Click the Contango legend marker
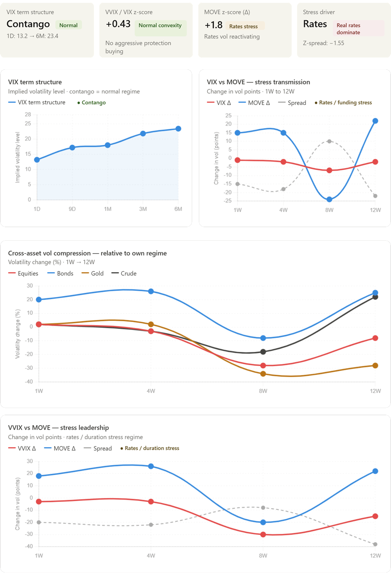391x588 pixels. click(79, 103)
